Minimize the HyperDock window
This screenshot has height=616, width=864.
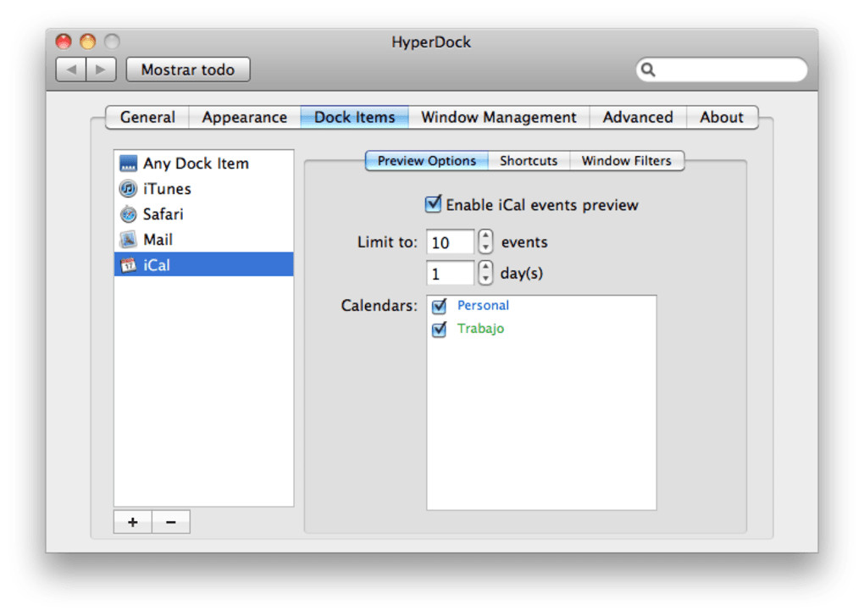(x=87, y=42)
